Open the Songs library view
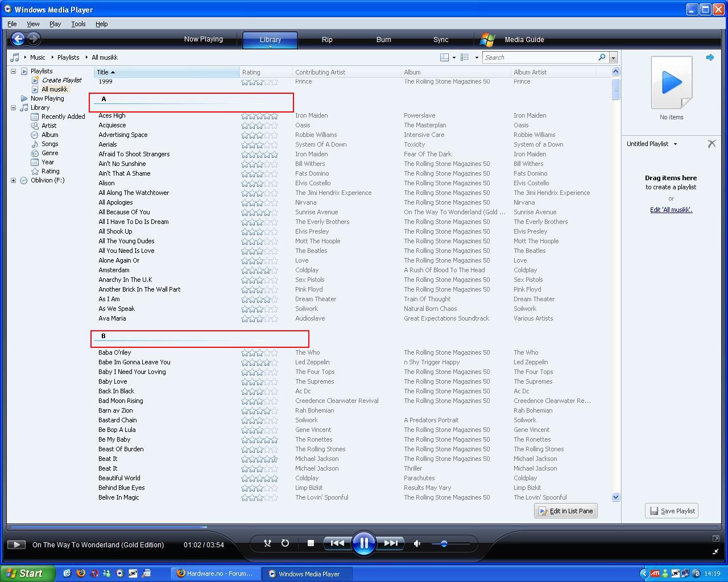The height and width of the screenshot is (582, 728). pyautogui.click(x=50, y=144)
